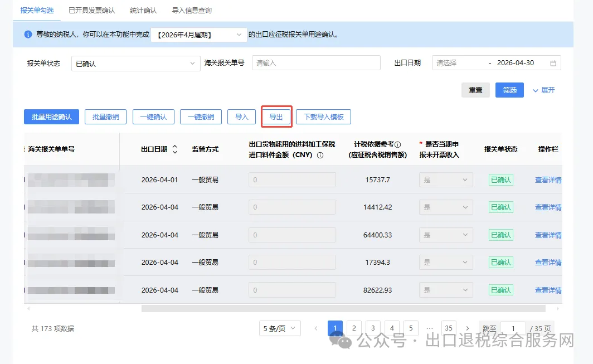
Task: Show info tooltip beside 进口料件金额 (CNY)
Action: click(320, 155)
